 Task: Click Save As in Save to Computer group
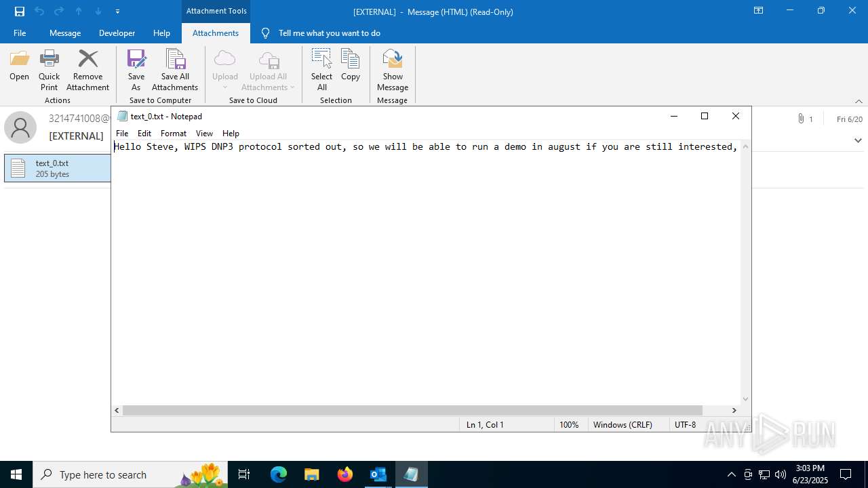[x=136, y=70]
